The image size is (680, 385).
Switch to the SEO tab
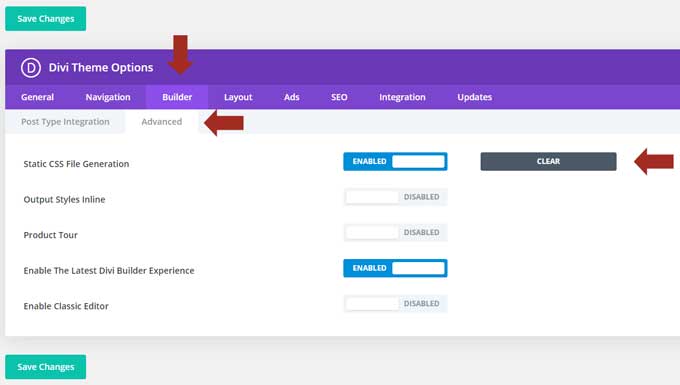pyautogui.click(x=339, y=97)
